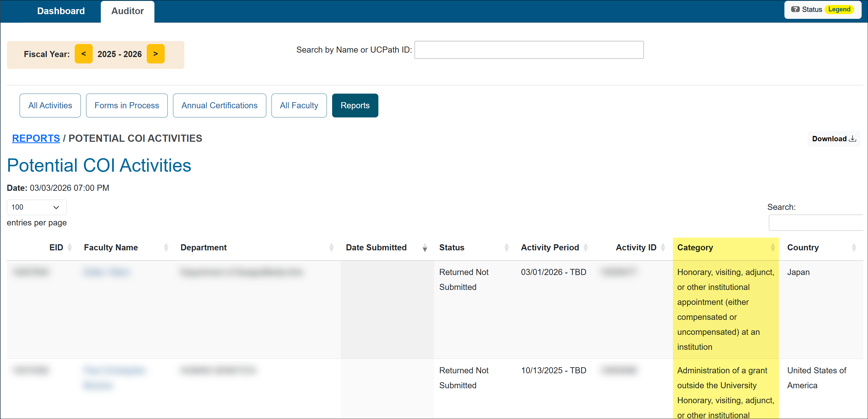868x419 pixels.
Task: Sort by Status column arrows
Action: tap(506, 247)
